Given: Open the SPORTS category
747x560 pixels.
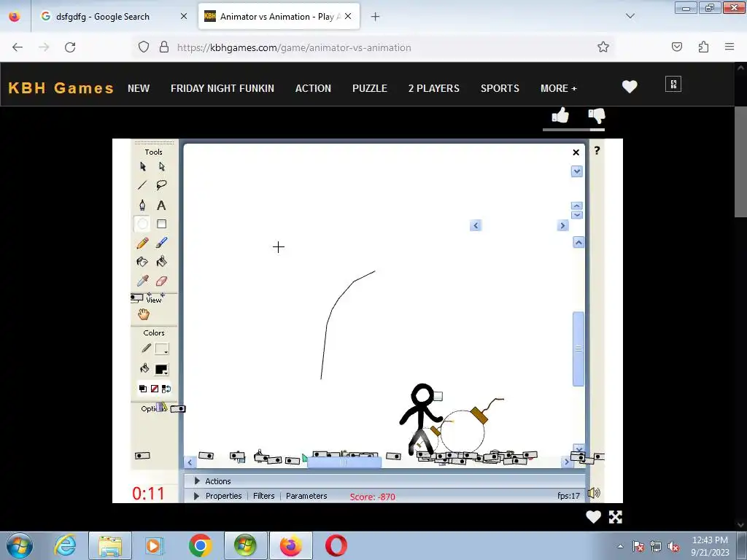Looking at the screenshot, I should pos(500,88).
